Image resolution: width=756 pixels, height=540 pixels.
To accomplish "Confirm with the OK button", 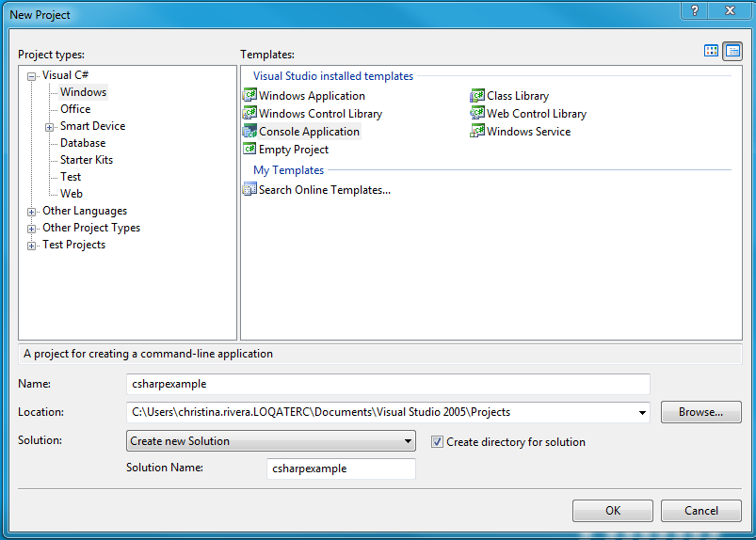I will 613,511.
